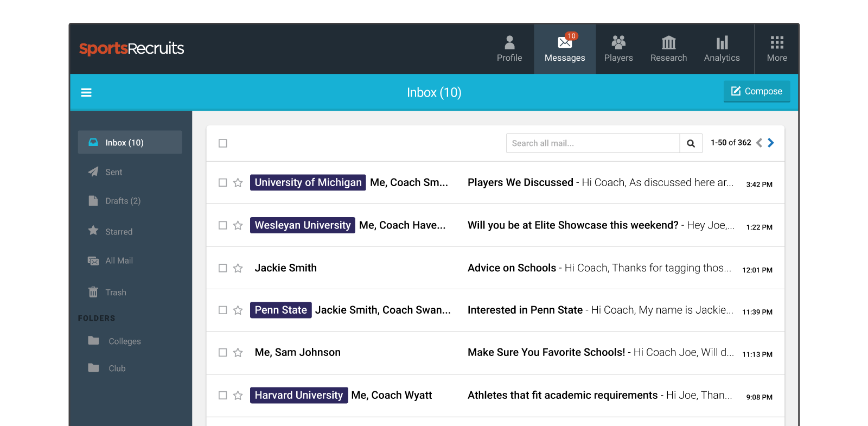The image size is (868, 426).
Task: Click the Wesleyan University tag
Action: [303, 225]
